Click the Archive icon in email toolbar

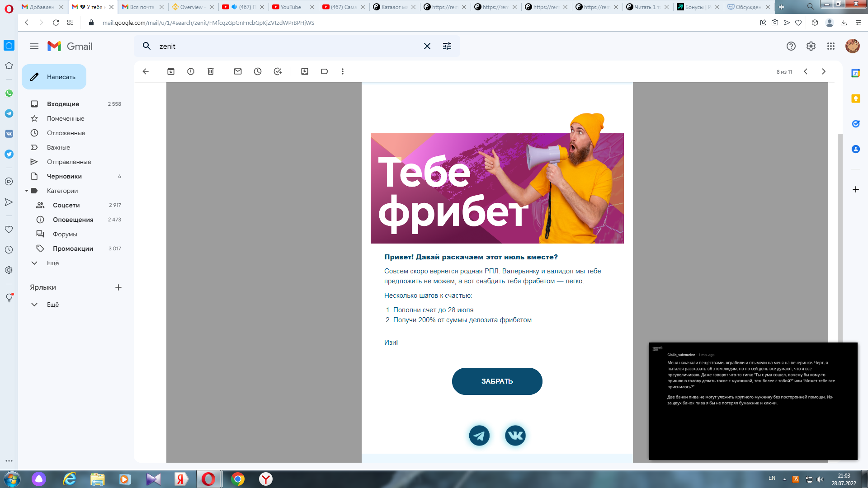pos(171,71)
